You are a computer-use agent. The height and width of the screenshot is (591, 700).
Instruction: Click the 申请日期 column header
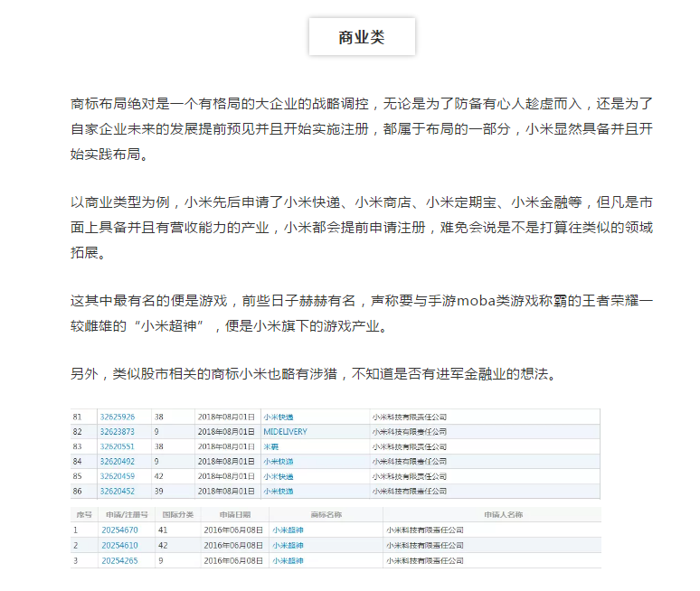pyautogui.click(x=235, y=515)
